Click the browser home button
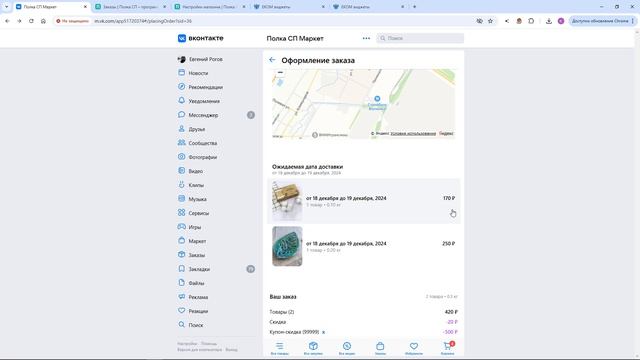 (x=43, y=21)
